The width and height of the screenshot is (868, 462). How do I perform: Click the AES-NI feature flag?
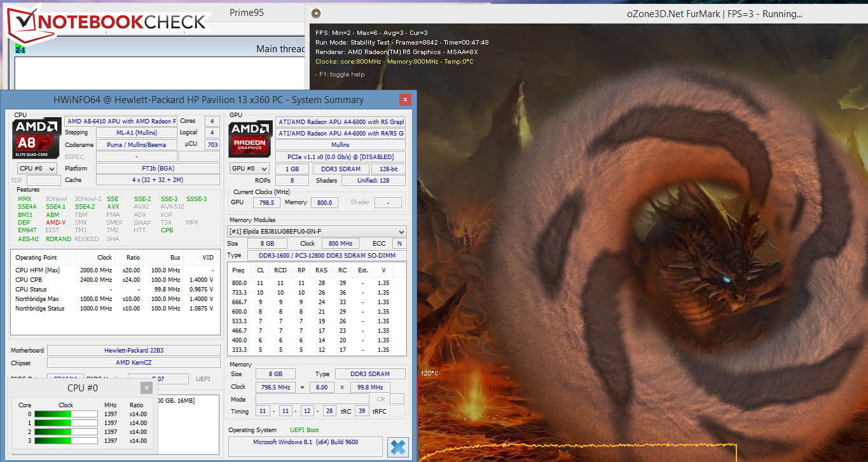point(28,239)
